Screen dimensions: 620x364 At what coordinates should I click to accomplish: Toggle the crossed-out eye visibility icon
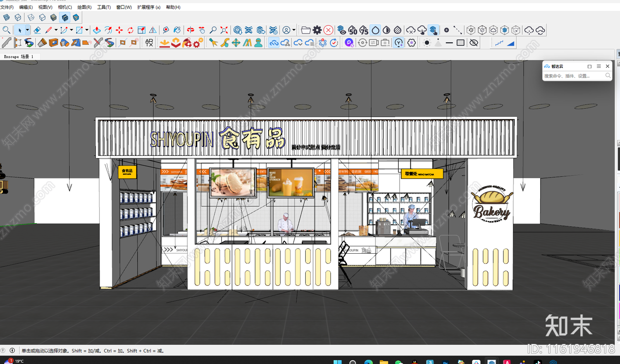(x=474, y=43)
